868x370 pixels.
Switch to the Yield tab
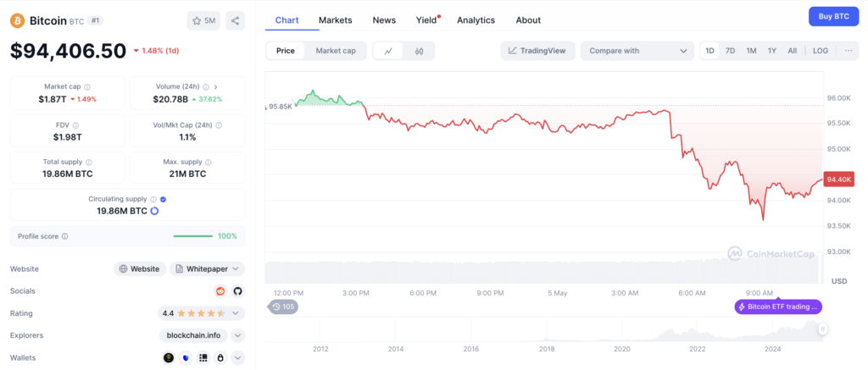427,20
